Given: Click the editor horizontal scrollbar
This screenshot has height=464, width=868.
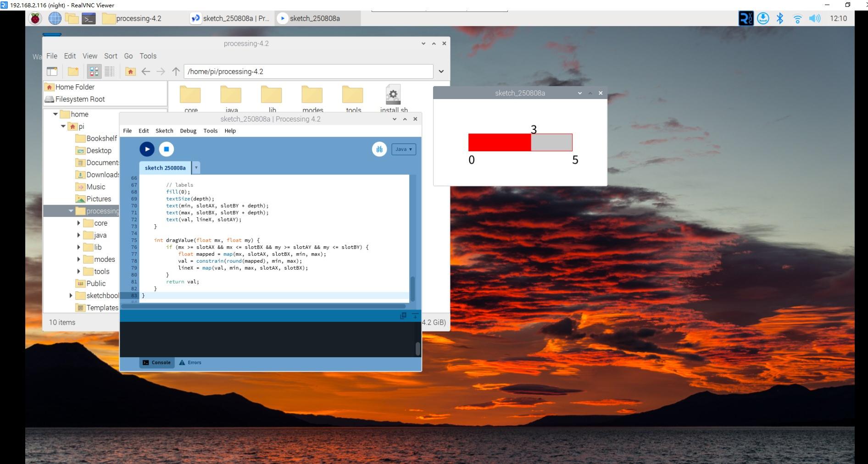Looking at the screenshot, I should [264, 306].
